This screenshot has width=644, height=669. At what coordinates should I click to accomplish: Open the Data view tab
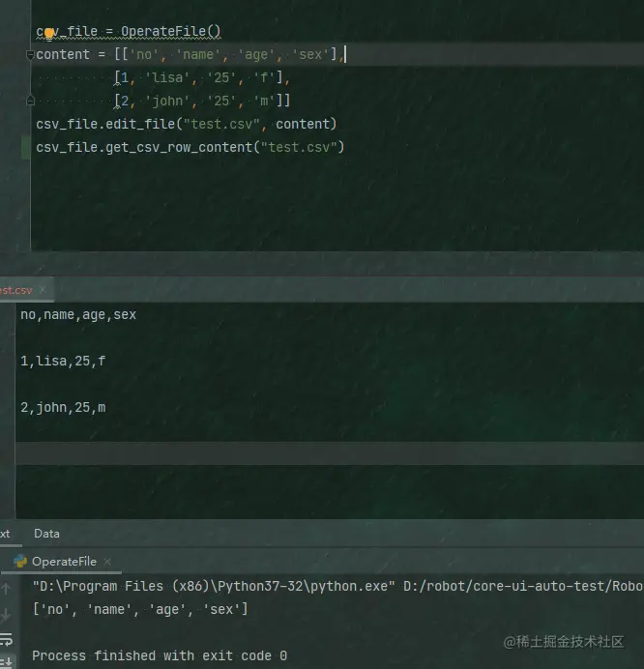click(x=46, y=534)
